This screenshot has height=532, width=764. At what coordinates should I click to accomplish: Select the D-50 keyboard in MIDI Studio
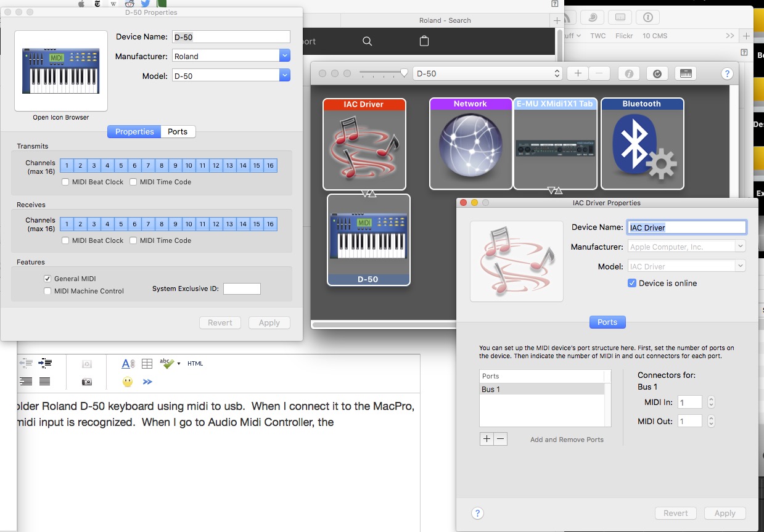[368, 240]
